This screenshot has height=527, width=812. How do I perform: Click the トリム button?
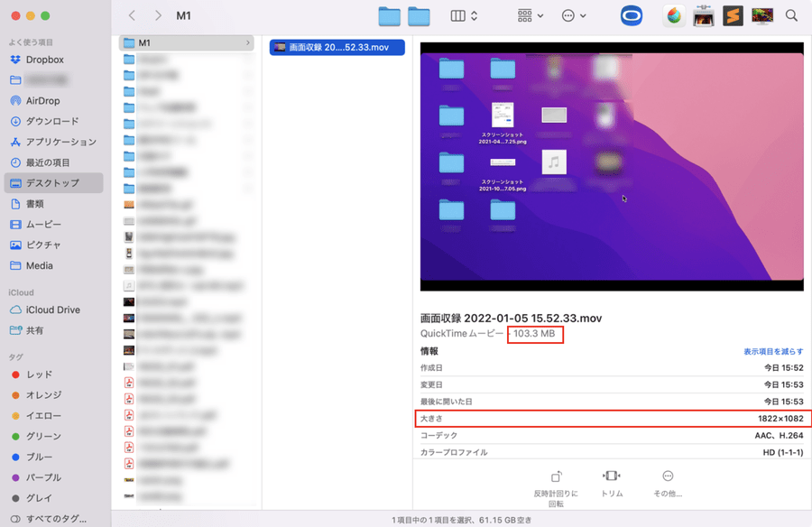612,484
